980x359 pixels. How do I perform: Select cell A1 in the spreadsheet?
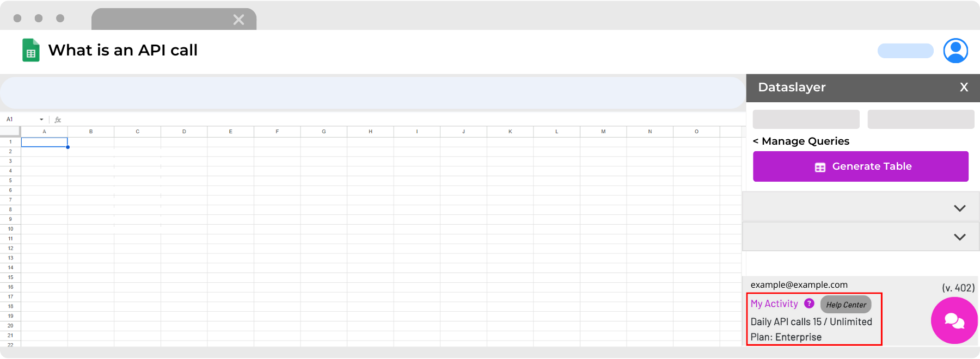coord(44,142)
